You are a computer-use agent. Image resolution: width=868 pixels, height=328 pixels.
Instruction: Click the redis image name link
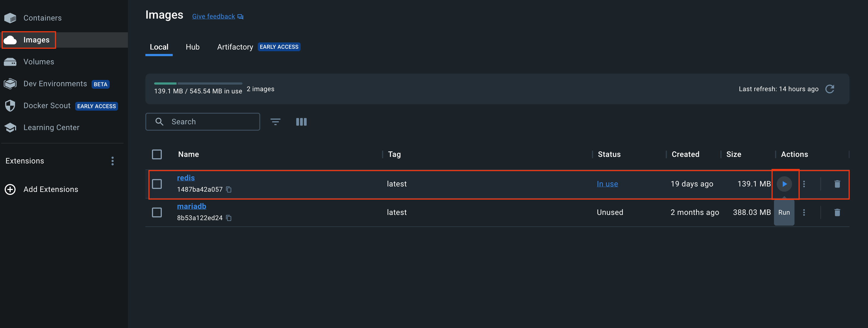(186, 178)
